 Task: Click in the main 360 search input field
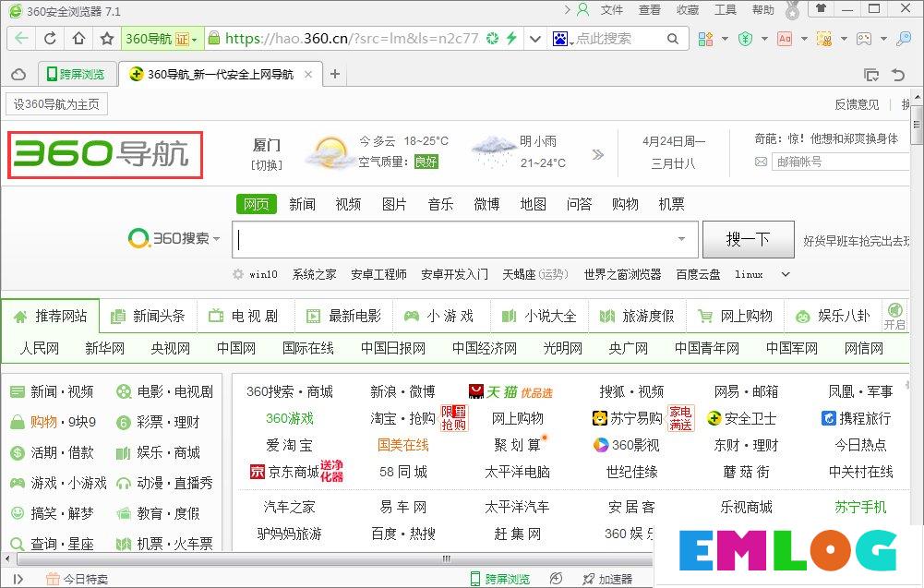[465, 239]
